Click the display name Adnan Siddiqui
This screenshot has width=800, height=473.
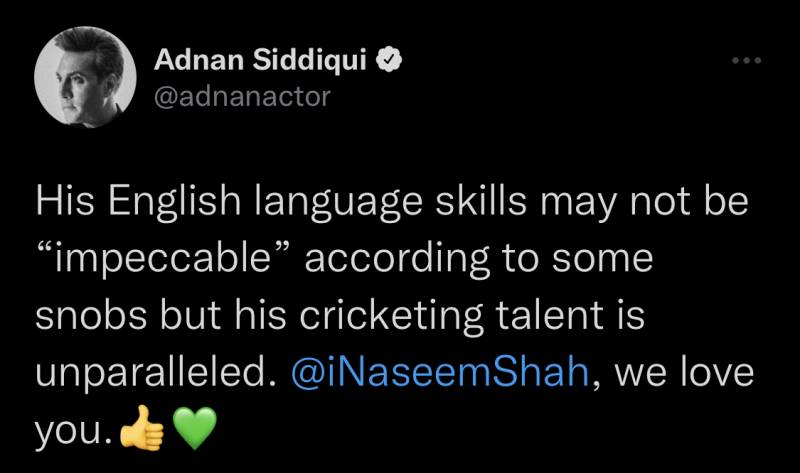(262, 62)
